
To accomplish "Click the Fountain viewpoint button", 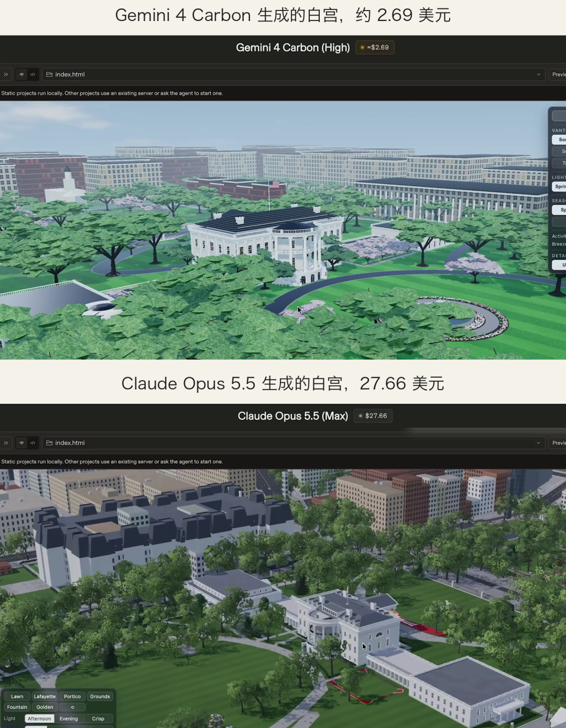I will coord(17,707).
